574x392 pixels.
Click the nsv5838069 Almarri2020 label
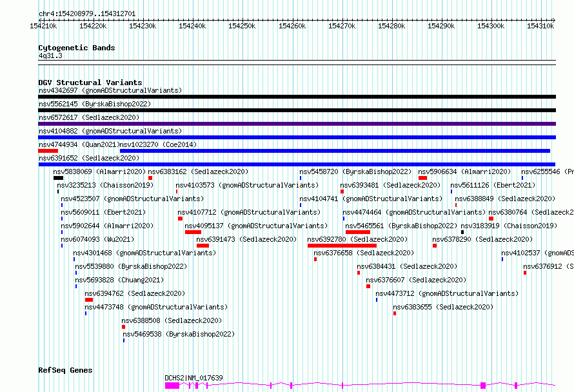tap(99, 171)
